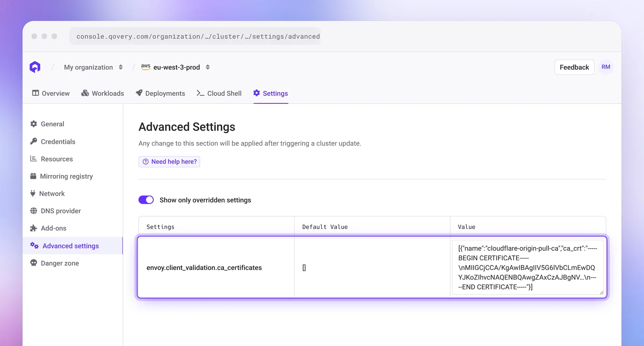644x346 pixels.
Task: Click the DNS provider globe icon
Action: pos(34,210)
